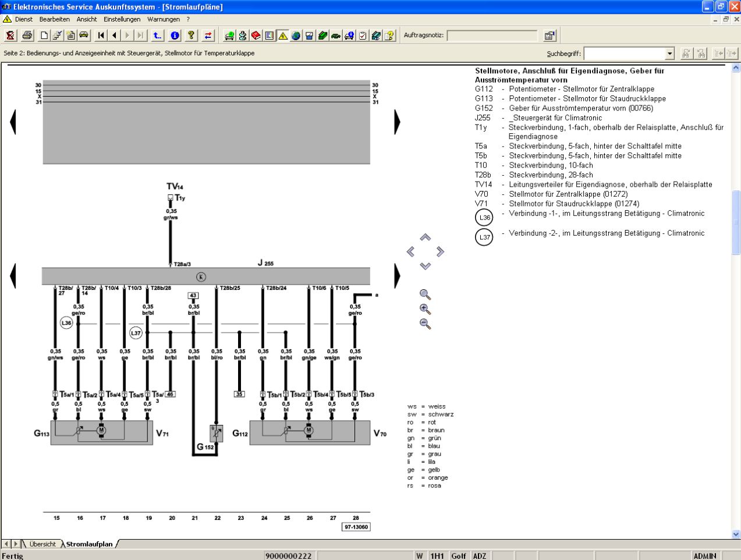This screenshot has height=560, width=741.
Task: Switch to the Übersicht tab
Action: (x=42, y=544)
